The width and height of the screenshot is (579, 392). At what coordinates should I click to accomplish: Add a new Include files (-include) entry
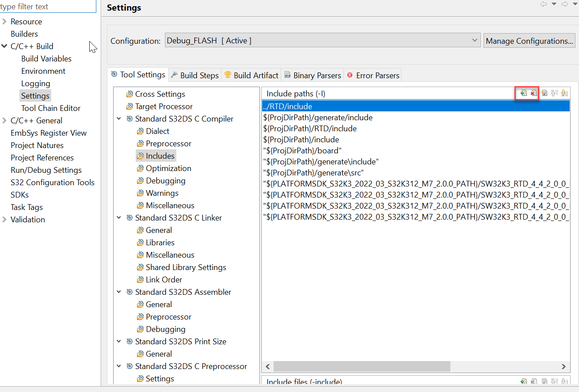click(x=524, y=381)
